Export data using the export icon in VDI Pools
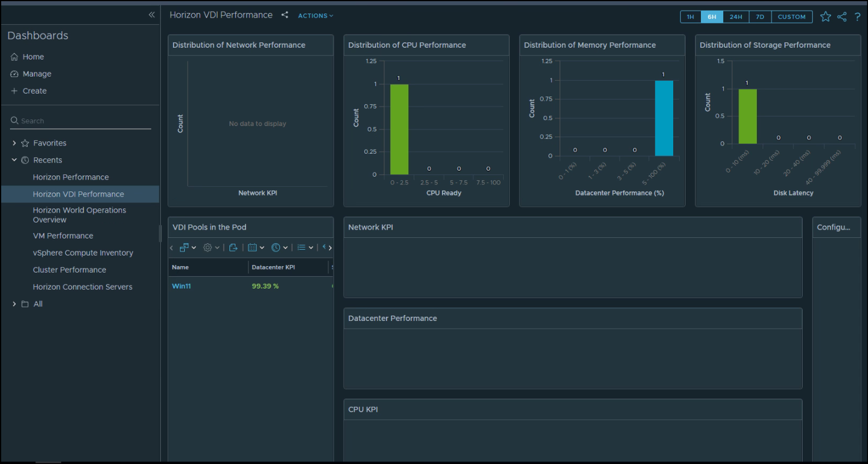The height and width of the screenshot is (464, 868). pos(234,247)
